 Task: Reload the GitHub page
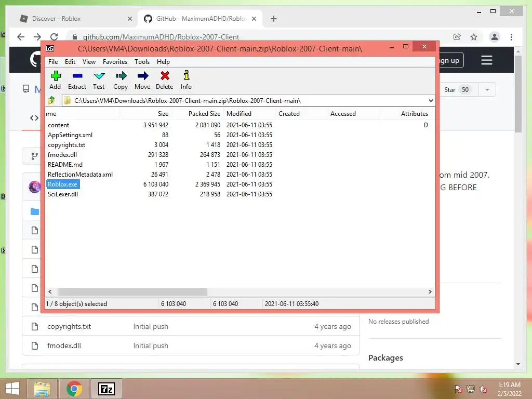coord(54,37)
